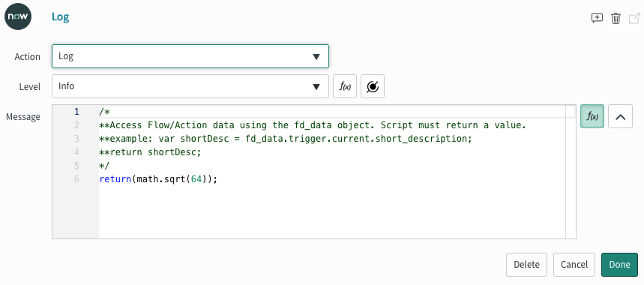The height and width of the screenshot is (285, 644).
Task: Click the Action field label
Action: pos(28,57)
